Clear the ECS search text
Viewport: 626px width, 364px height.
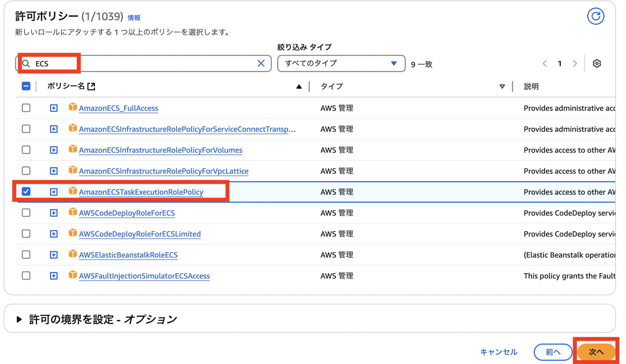[261, 63]
